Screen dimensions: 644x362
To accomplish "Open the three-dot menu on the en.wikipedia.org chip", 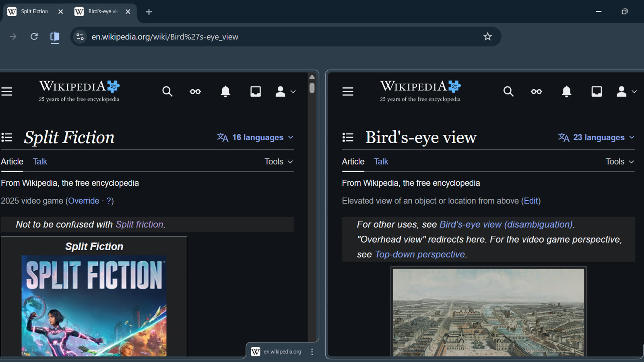I will (312, 352).
